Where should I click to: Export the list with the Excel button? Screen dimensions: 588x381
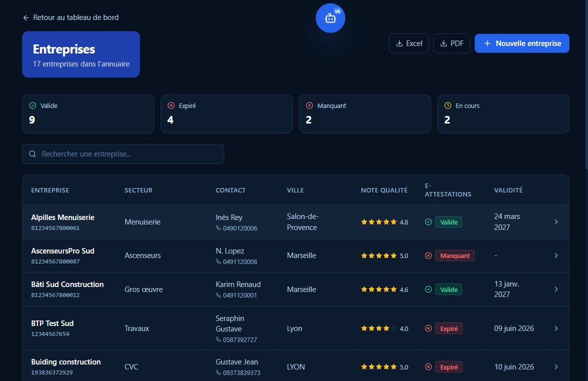click(409, 43)
